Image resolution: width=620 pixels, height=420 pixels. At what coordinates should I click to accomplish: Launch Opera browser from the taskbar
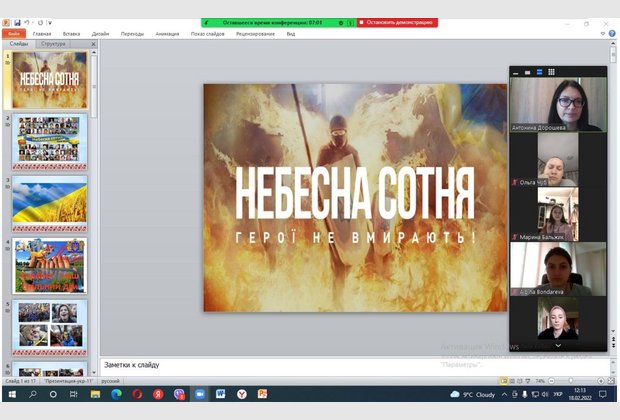point(137,395)
